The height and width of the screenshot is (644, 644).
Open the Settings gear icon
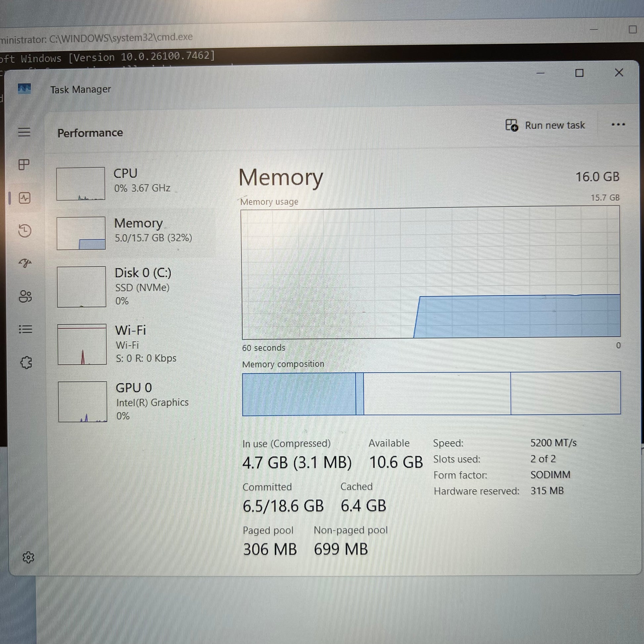point(28,557)
